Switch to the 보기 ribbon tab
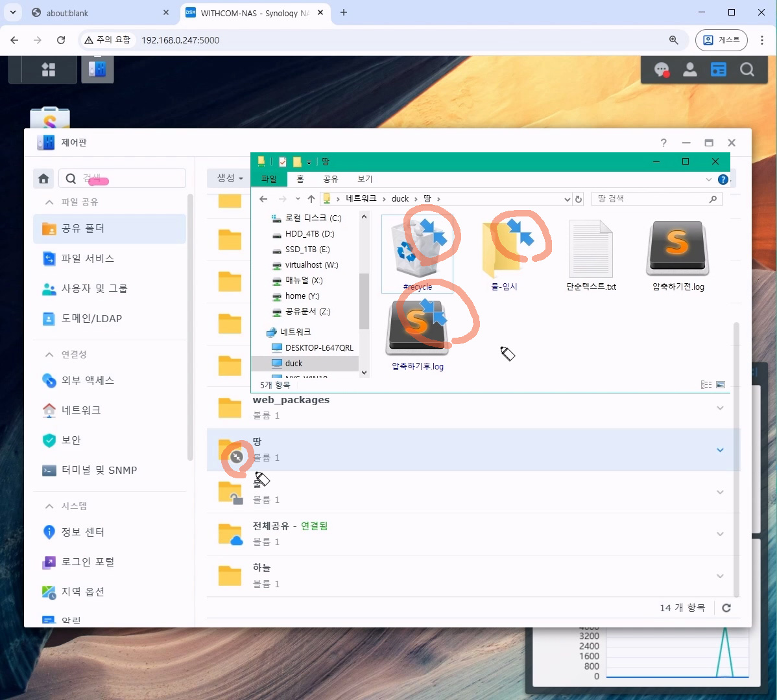Screen dimensions: 777x700 (365, 179)
